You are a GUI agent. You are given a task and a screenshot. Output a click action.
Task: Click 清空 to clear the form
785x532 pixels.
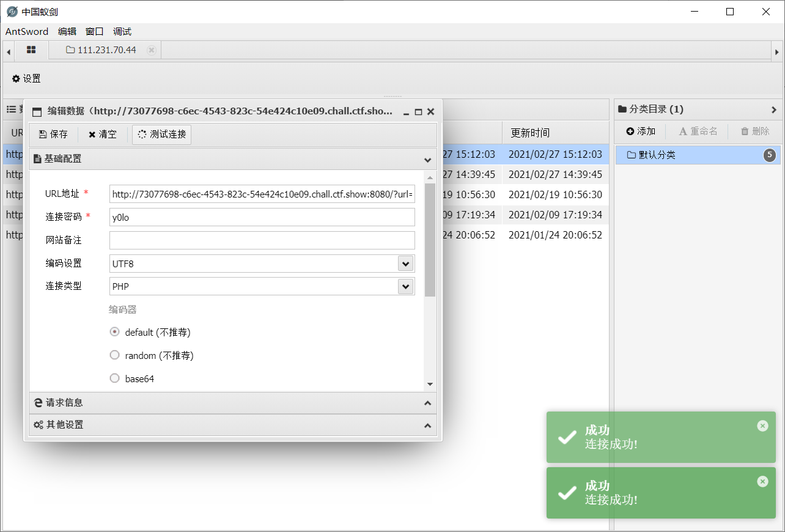click(103, 135)
